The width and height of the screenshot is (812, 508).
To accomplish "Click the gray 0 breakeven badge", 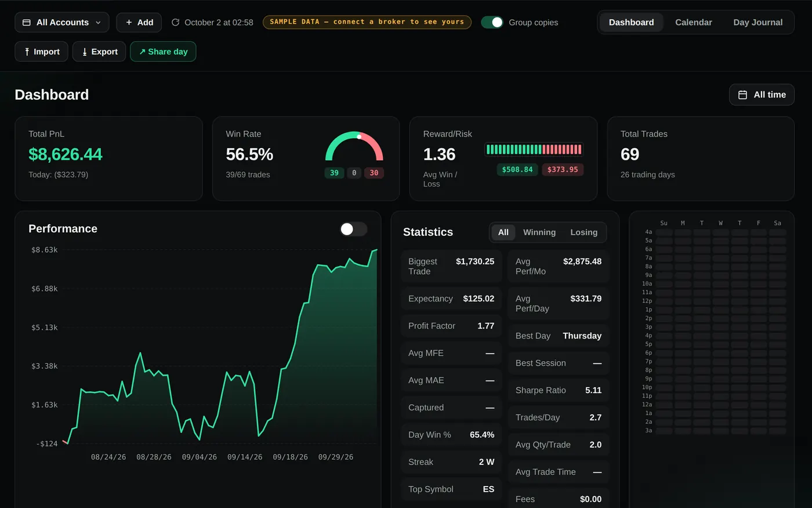I will pos(354,173).
